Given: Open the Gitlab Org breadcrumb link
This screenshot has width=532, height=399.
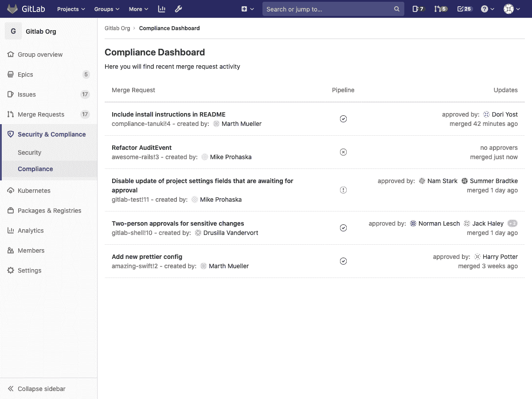Looking at the screenshot, I should (117, 28).
